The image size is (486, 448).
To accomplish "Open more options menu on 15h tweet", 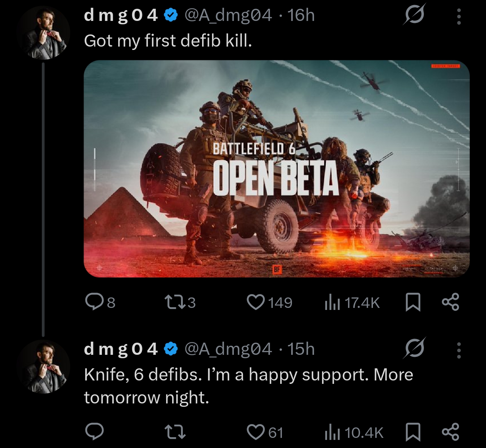I will pyautogui.click(x=459, y=350).
